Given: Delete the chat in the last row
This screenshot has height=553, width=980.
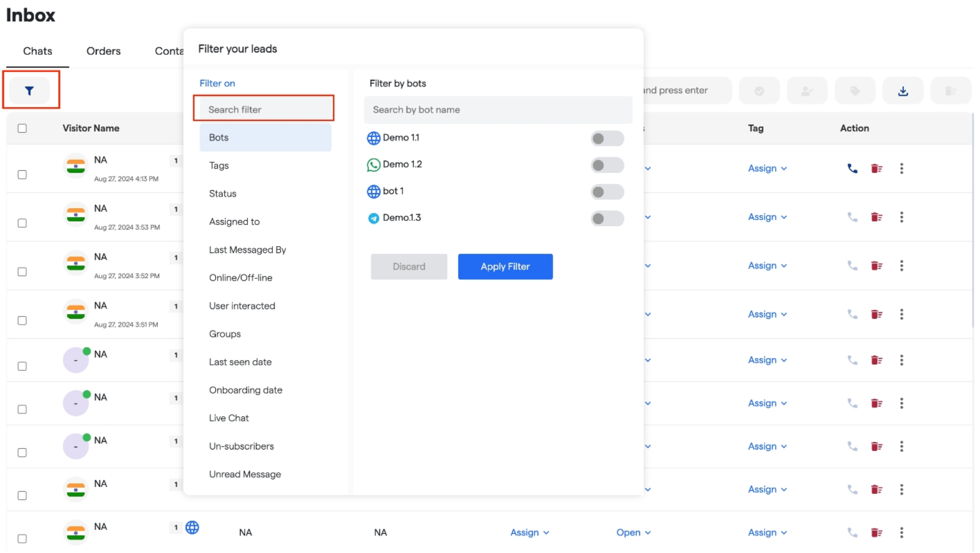Looking at the screenshot, I should coord(876,532).
